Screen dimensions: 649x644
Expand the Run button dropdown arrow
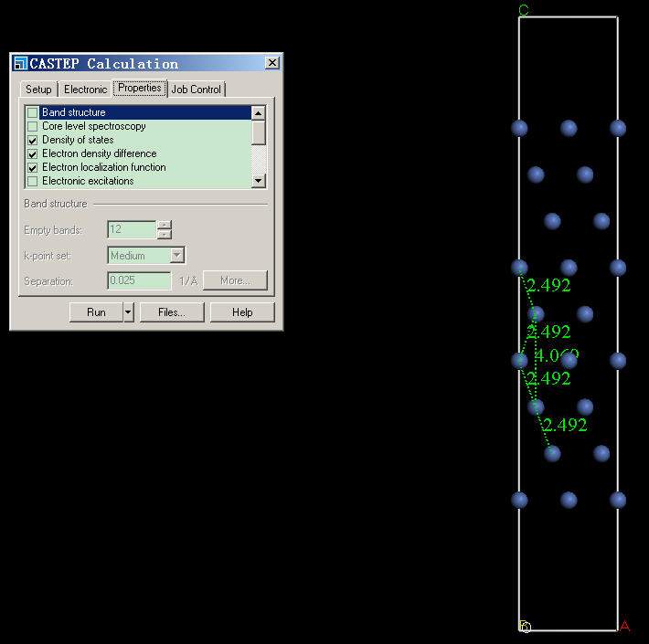(128, 312)
